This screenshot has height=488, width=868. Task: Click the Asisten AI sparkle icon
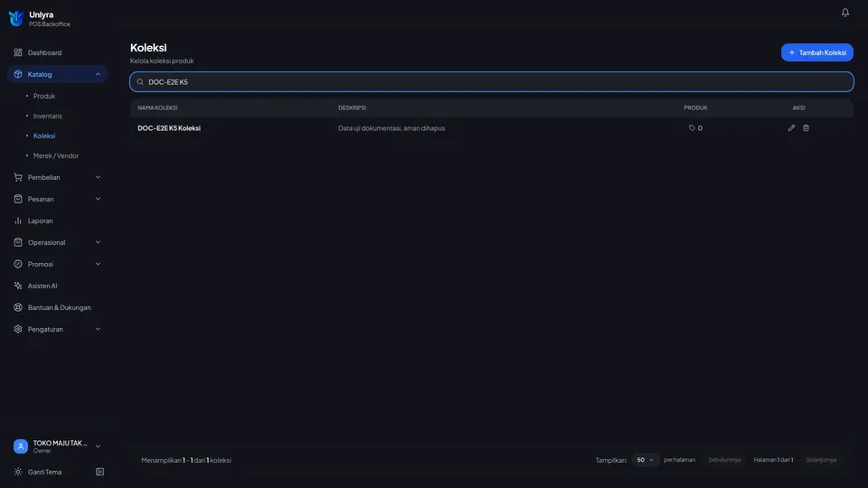coord(18,286)
